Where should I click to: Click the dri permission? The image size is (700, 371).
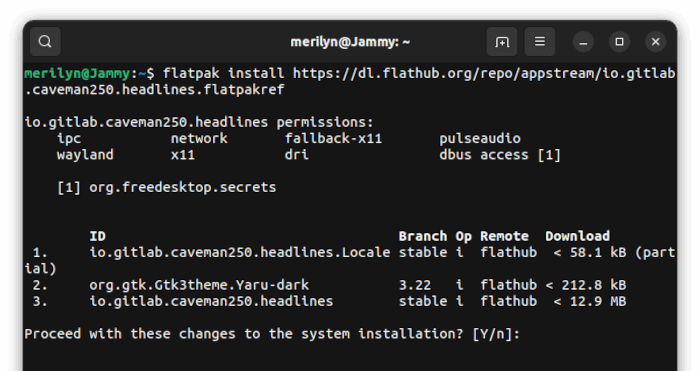tap(297, 155)
